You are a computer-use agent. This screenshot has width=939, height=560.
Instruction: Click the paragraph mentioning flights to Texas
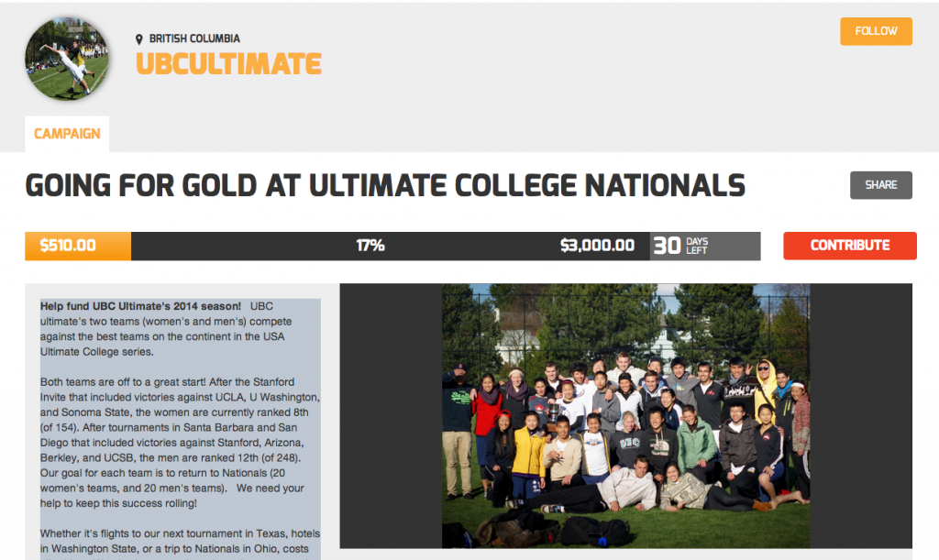[180, 544]
